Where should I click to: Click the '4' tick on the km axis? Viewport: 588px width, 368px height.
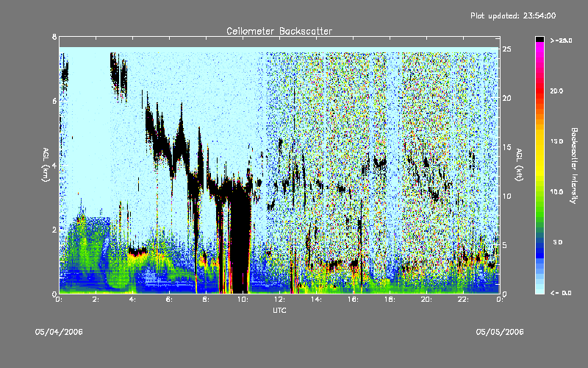coord(54,165)
